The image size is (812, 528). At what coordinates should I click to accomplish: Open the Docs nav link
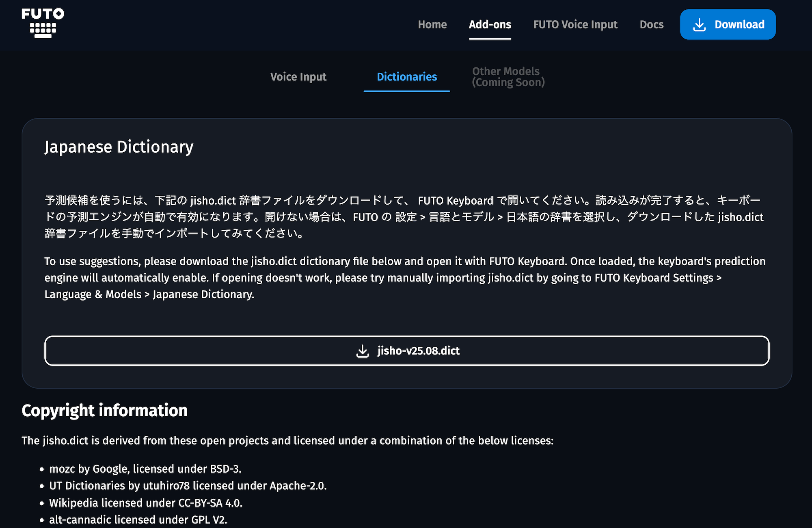click(652, 24)
